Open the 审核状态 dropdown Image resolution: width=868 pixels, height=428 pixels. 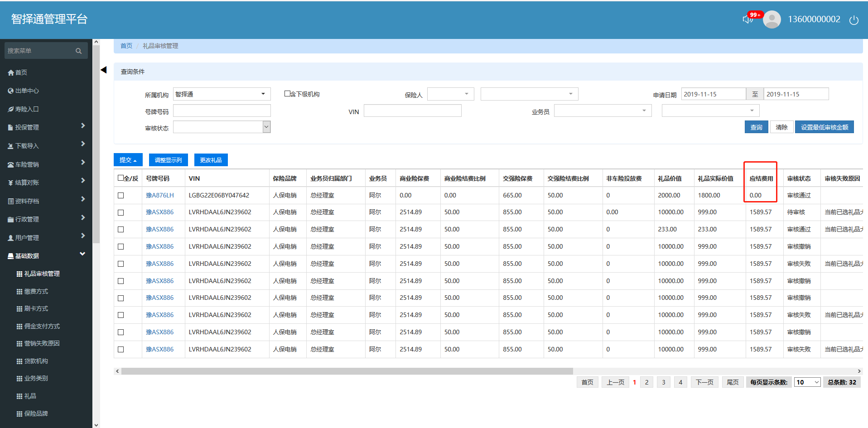[222, 127]
